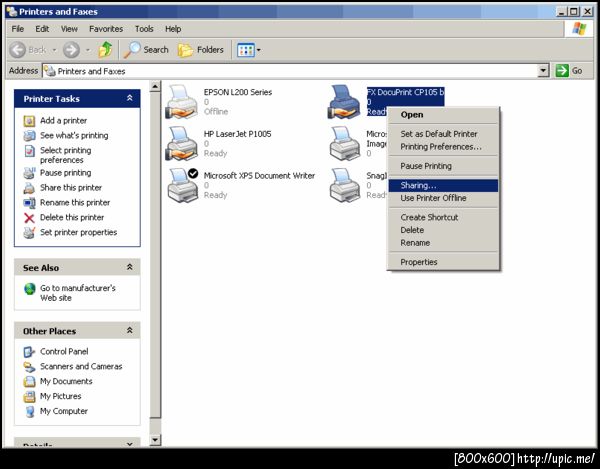Select the HP LaserJet P1005 printer icon

click(x=181, y=144)
